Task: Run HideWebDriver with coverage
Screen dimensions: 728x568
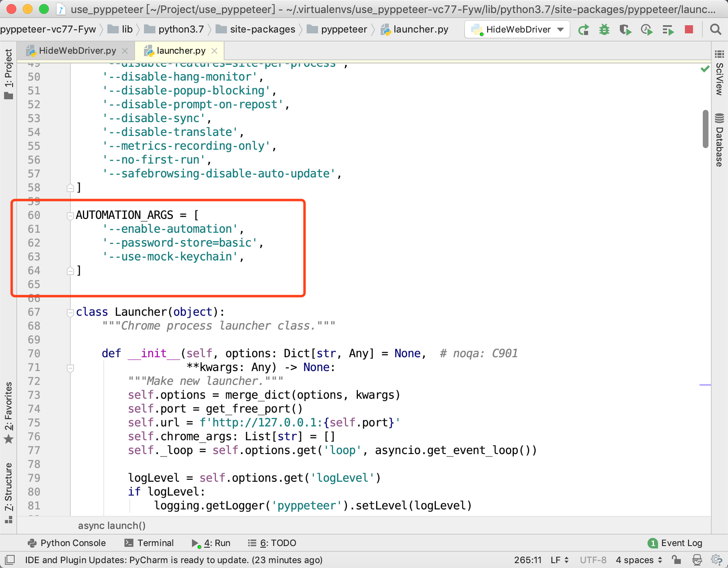Action: coord(626,30)
